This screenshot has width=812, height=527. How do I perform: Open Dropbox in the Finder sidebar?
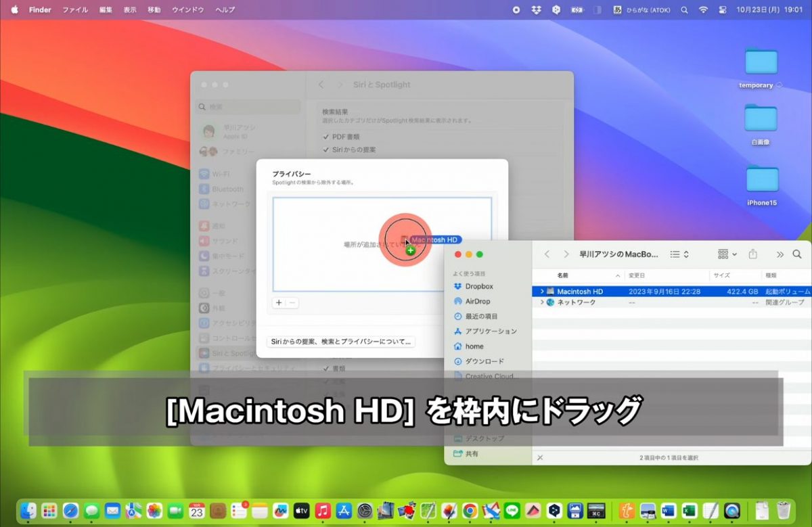(474, 286)
